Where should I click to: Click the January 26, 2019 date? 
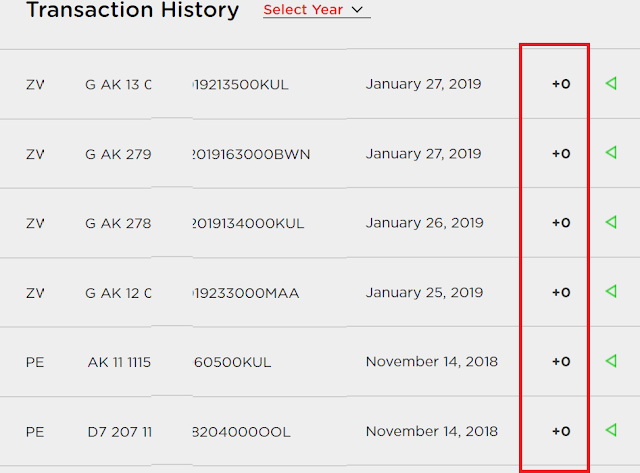pos(424,223)
